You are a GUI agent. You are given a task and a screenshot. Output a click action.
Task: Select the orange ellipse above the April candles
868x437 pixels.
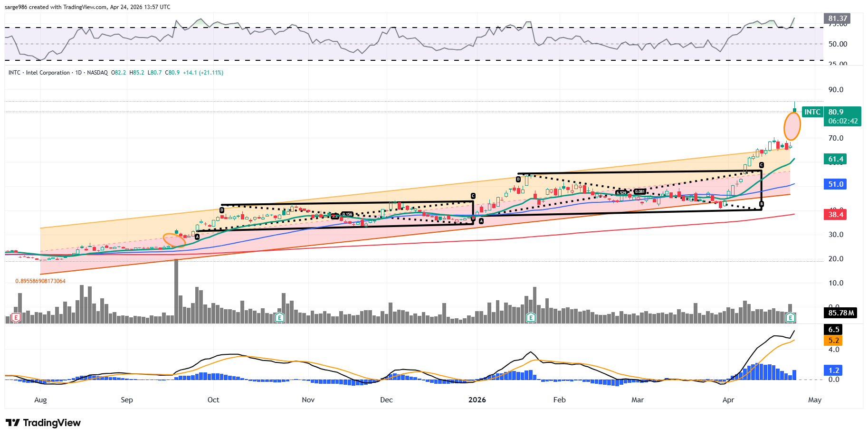click(792, 126)
